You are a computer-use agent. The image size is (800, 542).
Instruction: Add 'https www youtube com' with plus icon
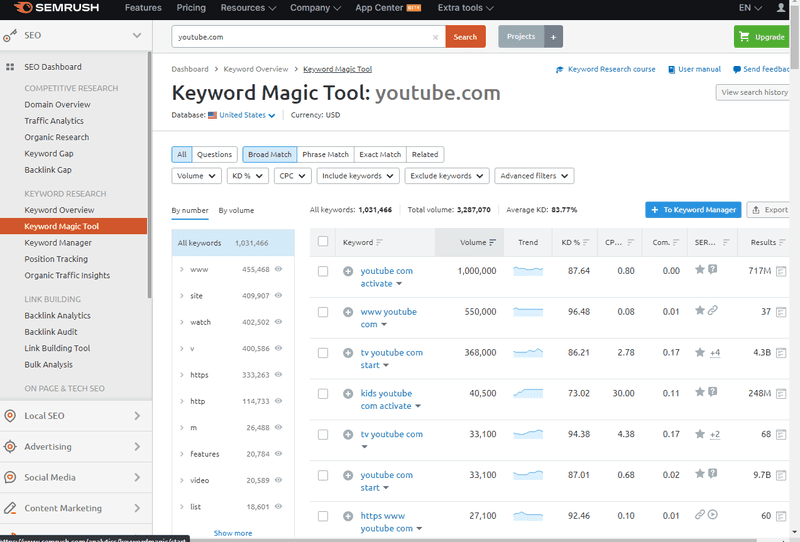[x=348, y=516]
